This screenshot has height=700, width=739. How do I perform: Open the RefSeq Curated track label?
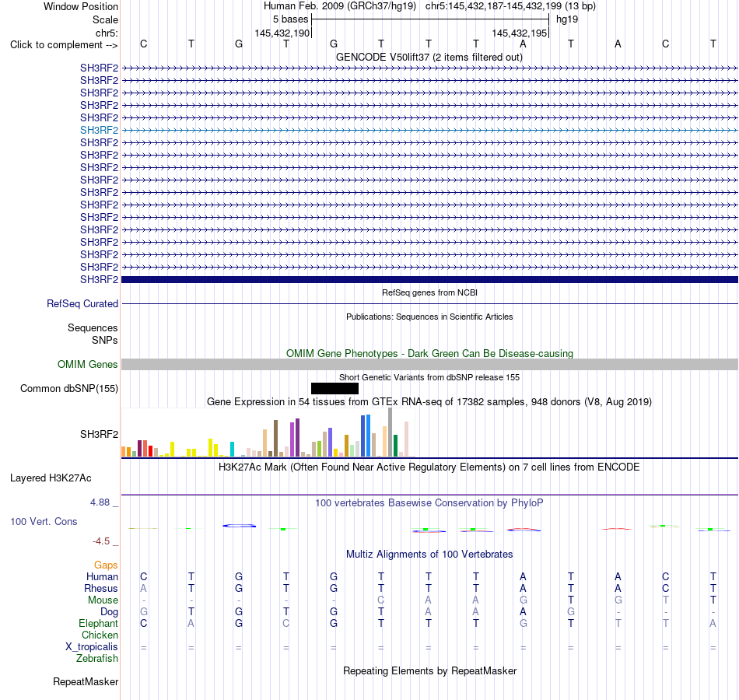(x=82, y=303)
